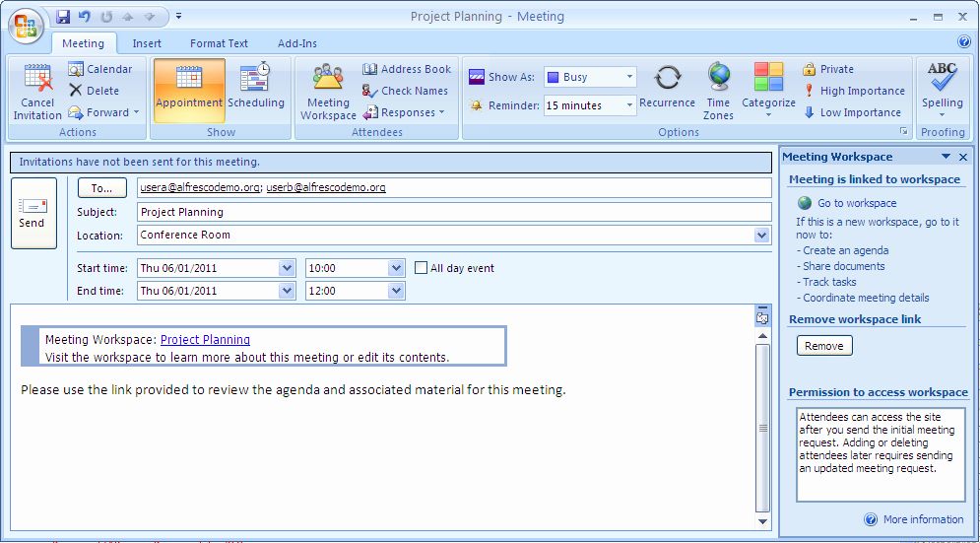Click the message body scrollbar down arrow

coord(762,521)
